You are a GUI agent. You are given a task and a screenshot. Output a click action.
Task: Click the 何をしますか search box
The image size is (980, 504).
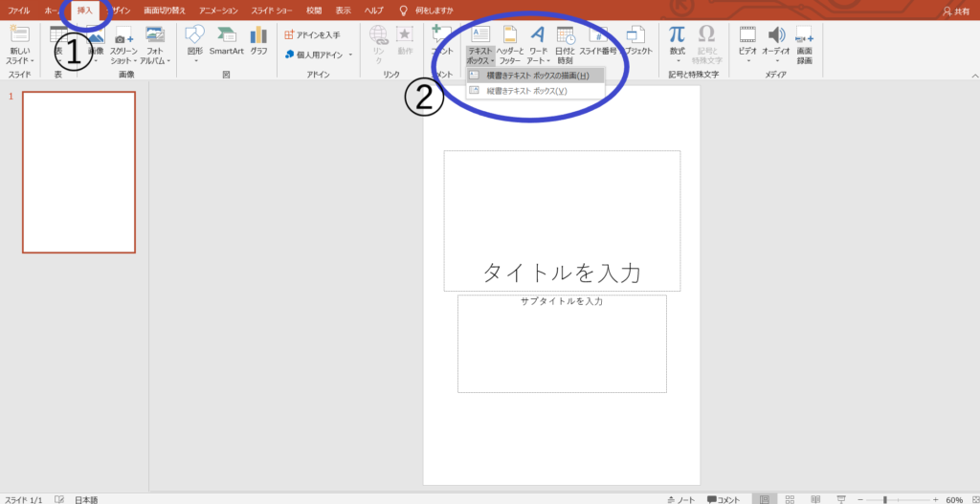tap(427, 11)
